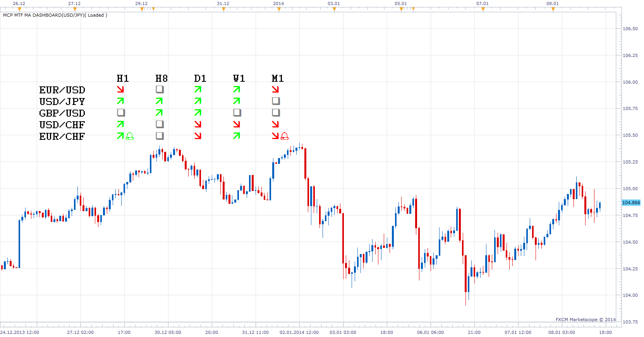
Task: Select the W1 timeframe column header
Action: click(x=239, y=79)
